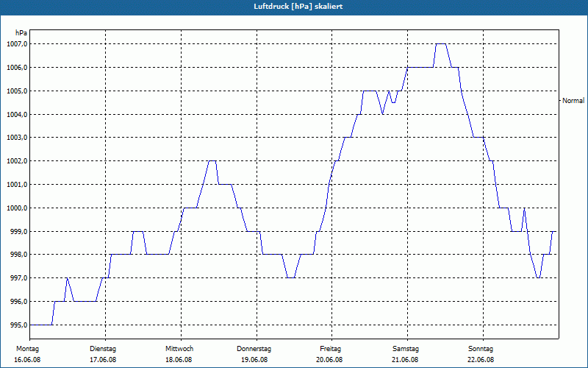Select the date 16.06.08
The width and height of the screenshot is (588, 368).
pos(27,360)
